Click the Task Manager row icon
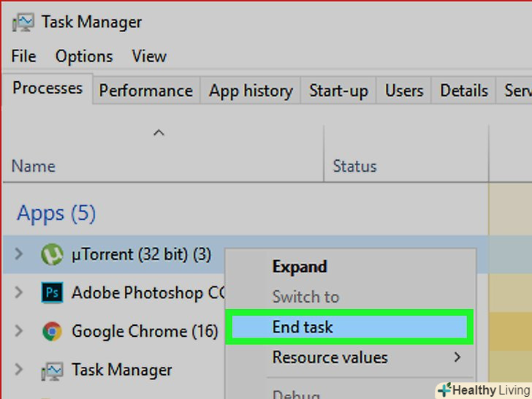Viewport: 532px width, 399px height. pos(52,370)
